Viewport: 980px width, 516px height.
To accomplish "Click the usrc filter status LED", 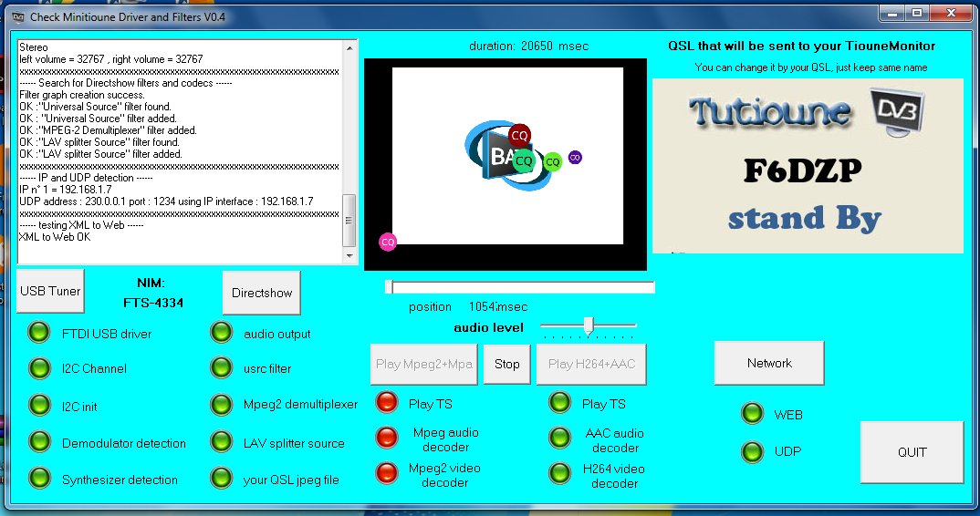I will tap(221, 368).
